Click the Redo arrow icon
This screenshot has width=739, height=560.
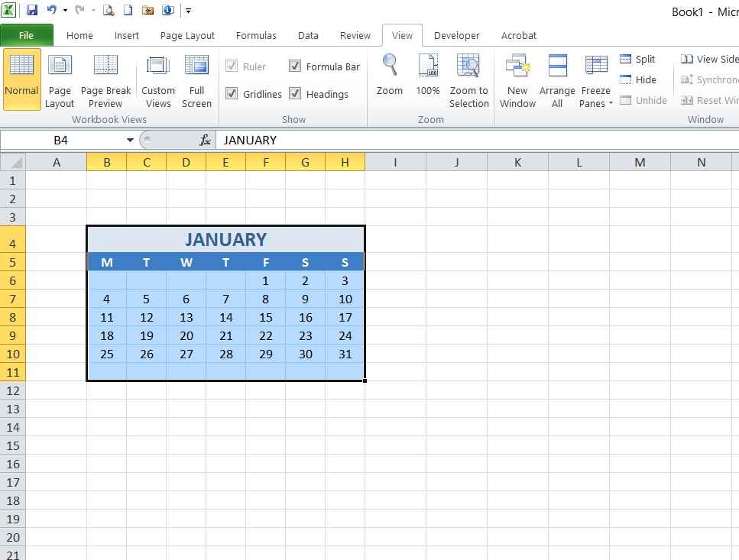click(x=79, y=10)
